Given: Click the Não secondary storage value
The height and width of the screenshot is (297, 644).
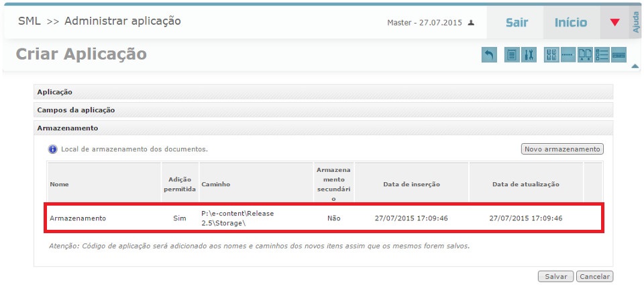Looking at the screenshot, I should pyautogui.click(x=333, y=218).
